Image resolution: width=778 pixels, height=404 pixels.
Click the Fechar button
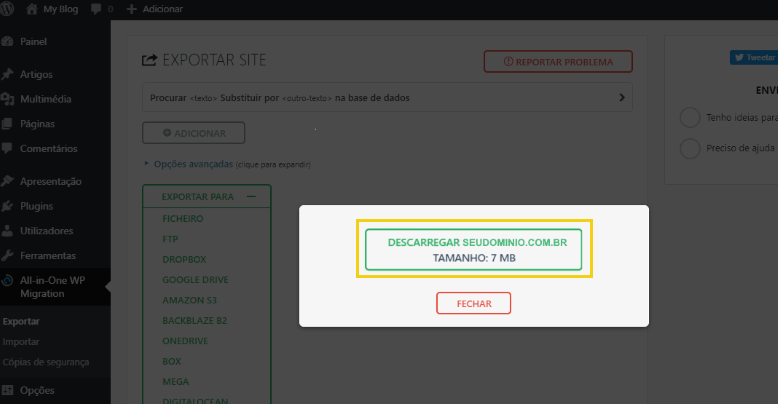point(473,303)
